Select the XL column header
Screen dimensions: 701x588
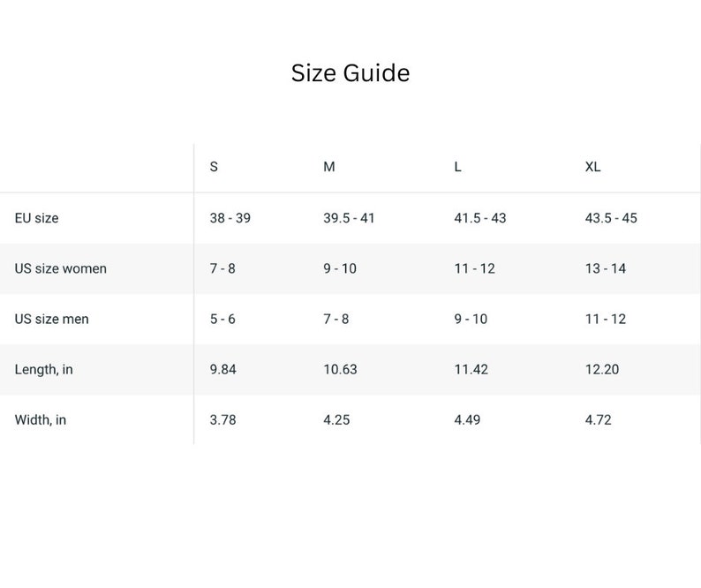tap(592, 167)
